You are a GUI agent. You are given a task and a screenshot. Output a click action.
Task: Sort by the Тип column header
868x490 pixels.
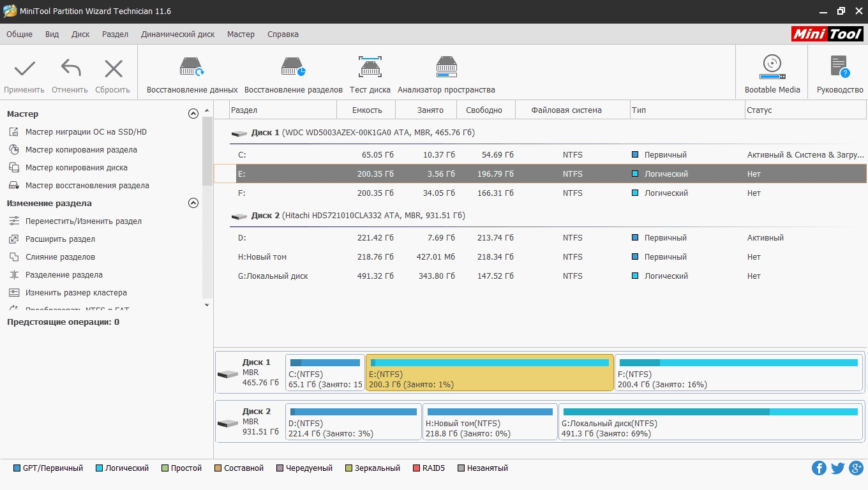click(x=687, y=110)
